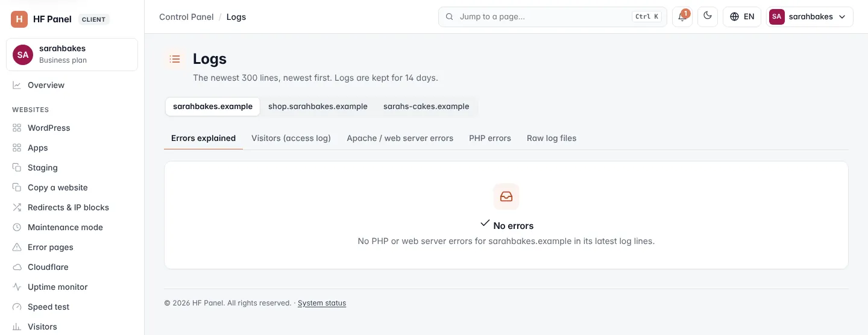Open Speed test in sidebar

(x=72, y=307)
